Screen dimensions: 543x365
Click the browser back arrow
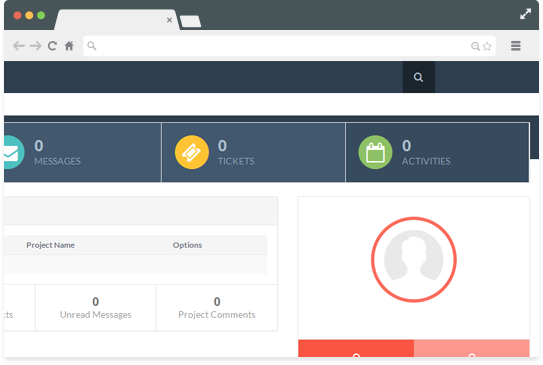19,46
